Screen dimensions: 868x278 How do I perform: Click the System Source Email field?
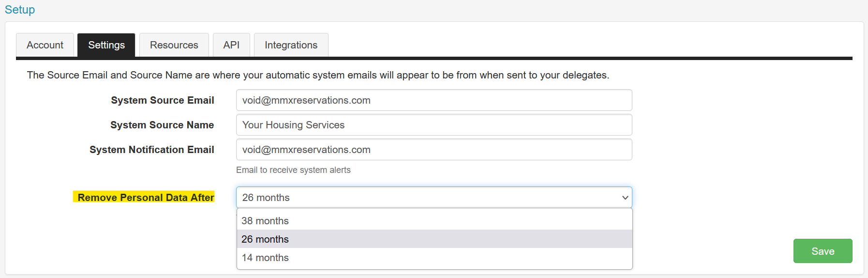[x=434, y=100]
